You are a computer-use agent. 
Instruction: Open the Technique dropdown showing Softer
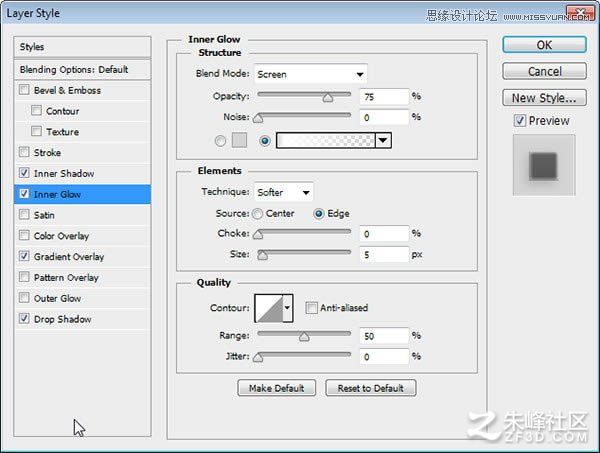pos(283,192)
